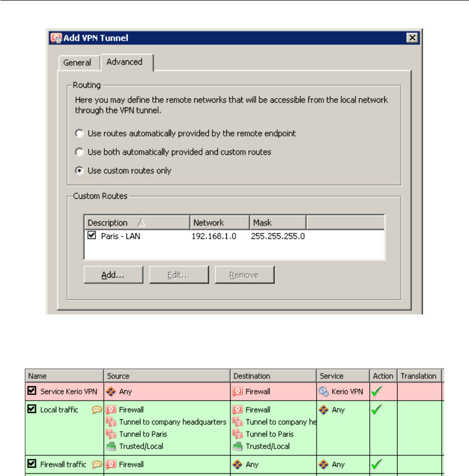469x476 pixels.
Task: Click Trusted/Local source icon in Local traffic
Action: pos(111,446)
